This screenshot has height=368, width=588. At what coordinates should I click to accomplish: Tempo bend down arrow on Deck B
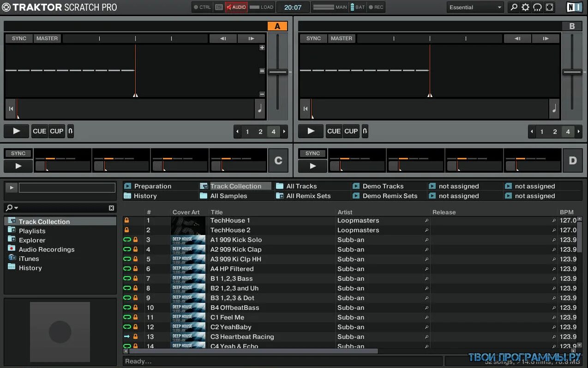point(517,39)
